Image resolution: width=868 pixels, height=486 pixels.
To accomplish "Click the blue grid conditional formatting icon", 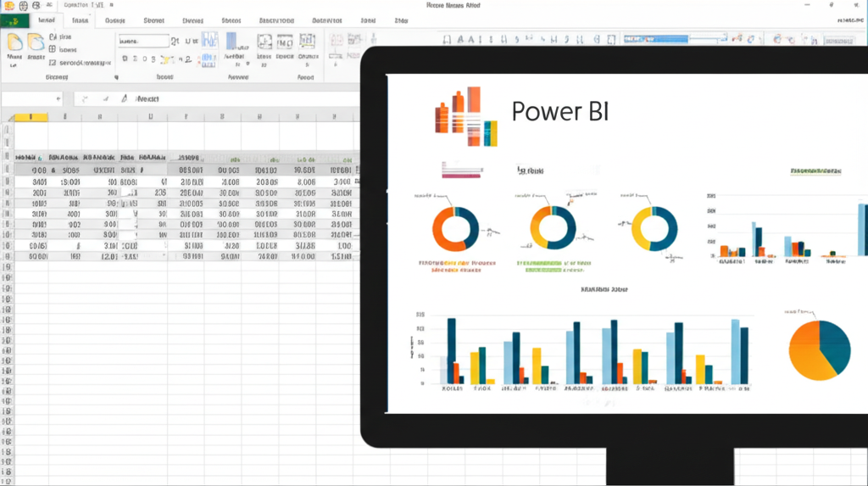I will 209,40.
